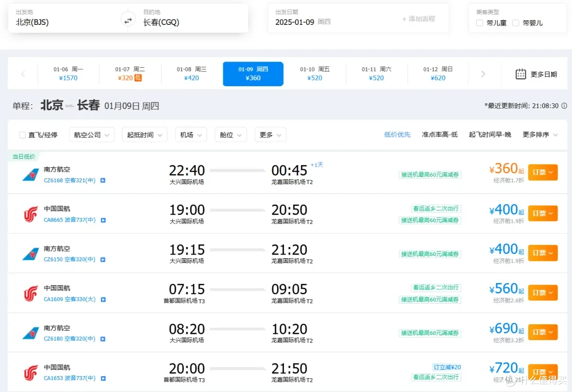The width and height of the screenshot is (572, 392).
Task: Book the ¥560 CA1609 flight
Action: (543, 293)
